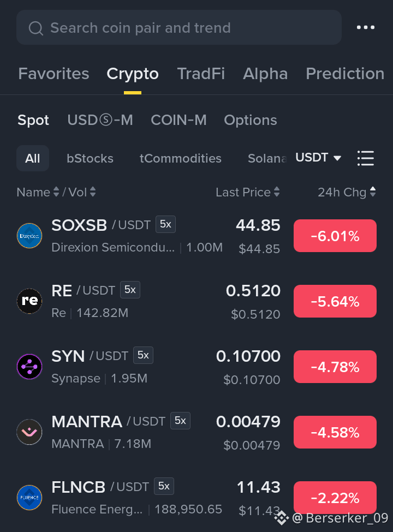The width and height of the screenshot is (393, 532).
Task: Select the bStocks category filter
Action: 90,158
